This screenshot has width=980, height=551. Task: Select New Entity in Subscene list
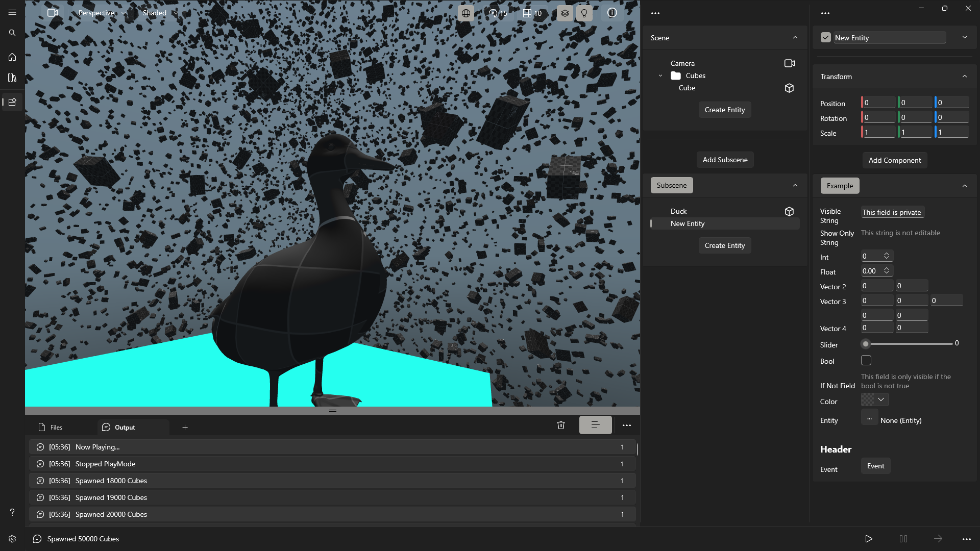[725, 224]
